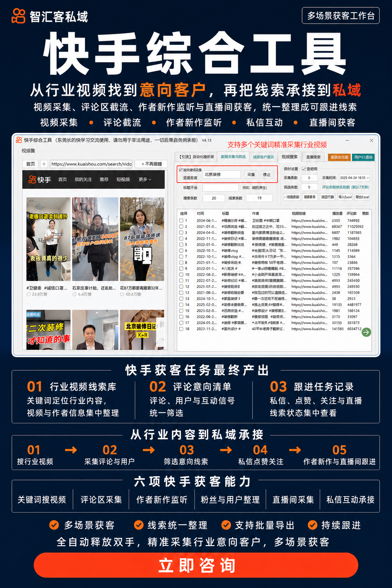Toggle the checkbox next to 延时设置
This screenshot has height=588, width=392.
(304, 169)
